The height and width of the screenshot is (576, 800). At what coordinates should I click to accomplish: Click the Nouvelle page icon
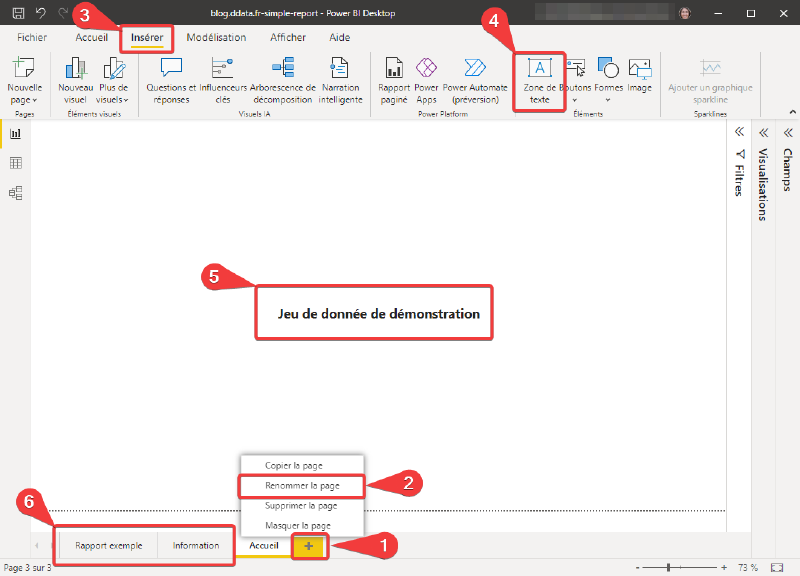point(23,68)
